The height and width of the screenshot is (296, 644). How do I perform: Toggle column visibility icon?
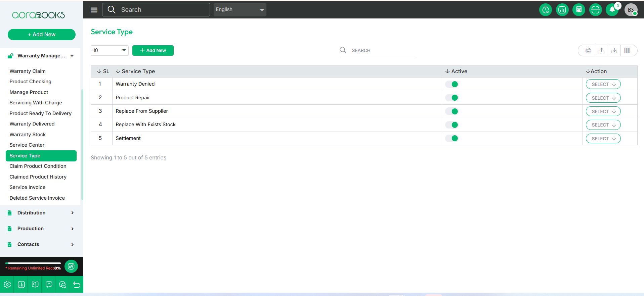point(627,50)
